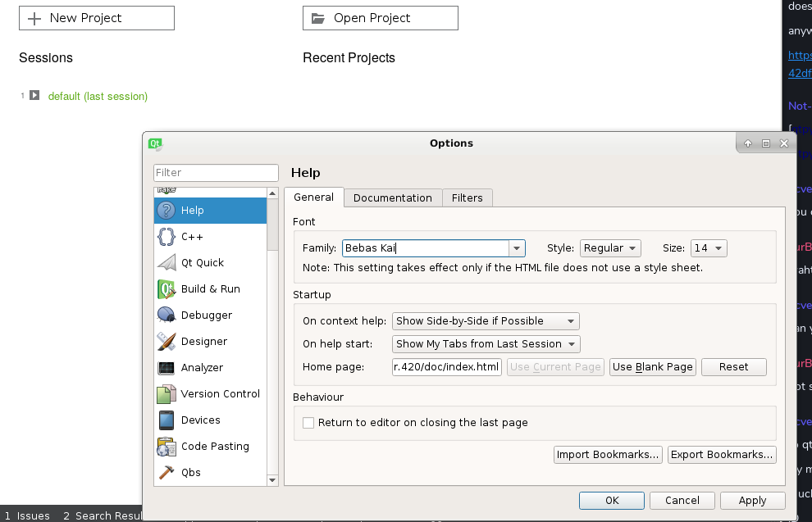Open Build & Run options category
812x522 pixels.
point(210,289)
